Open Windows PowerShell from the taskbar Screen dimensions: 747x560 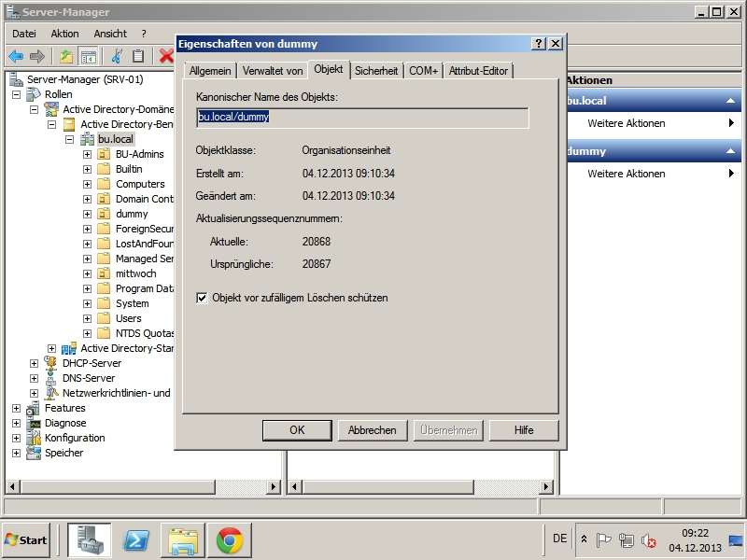[135, 539]
